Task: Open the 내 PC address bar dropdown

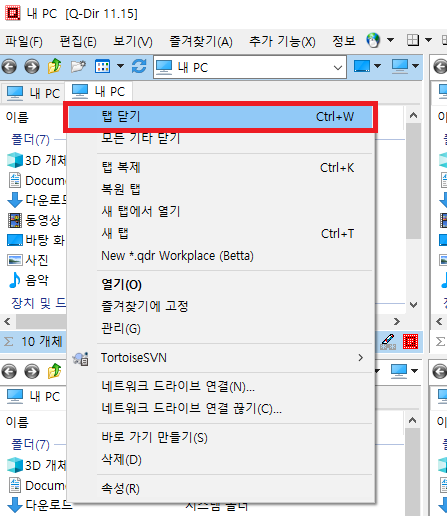Action: click(x=338, y=68)
